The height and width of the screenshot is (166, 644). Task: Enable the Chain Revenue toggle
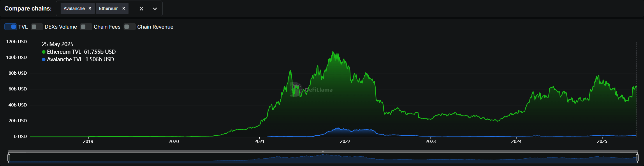[x=130, y=27]
